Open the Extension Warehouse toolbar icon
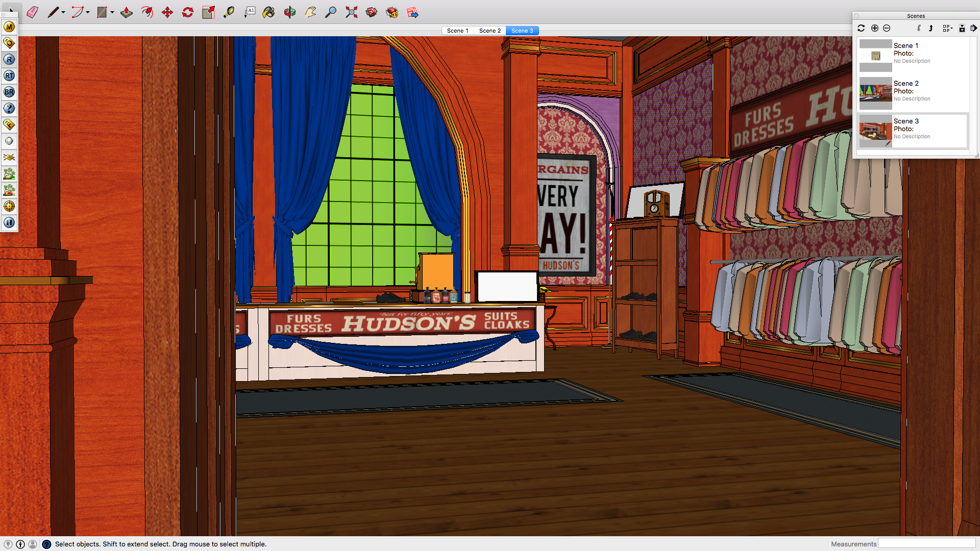This screenshot has height=551, width=980. (x=392, y=12)
